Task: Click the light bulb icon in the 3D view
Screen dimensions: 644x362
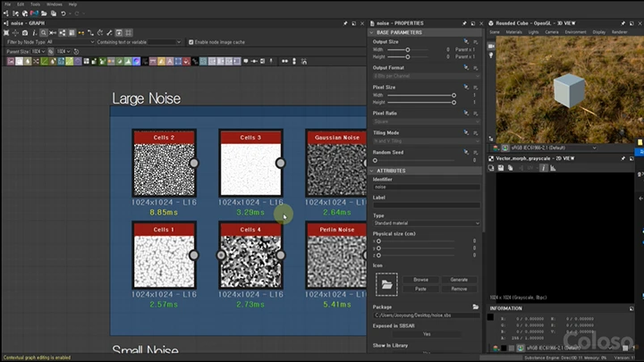Action: 491,55
